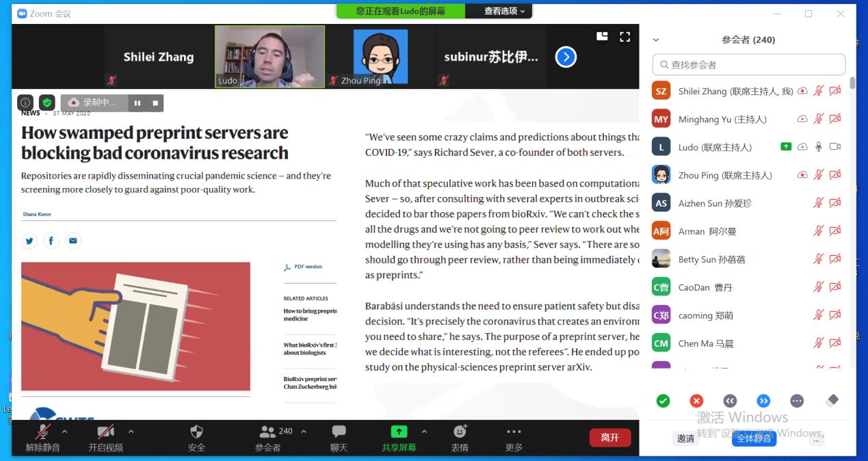
Task: Select Shilei Zhang's video tile
Action: [159, 57]
